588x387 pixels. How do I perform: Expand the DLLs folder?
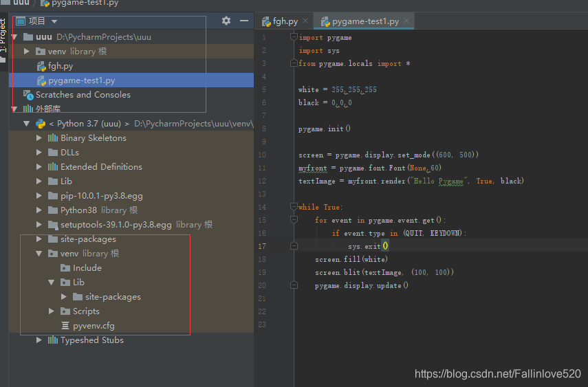tap(39, 152)
